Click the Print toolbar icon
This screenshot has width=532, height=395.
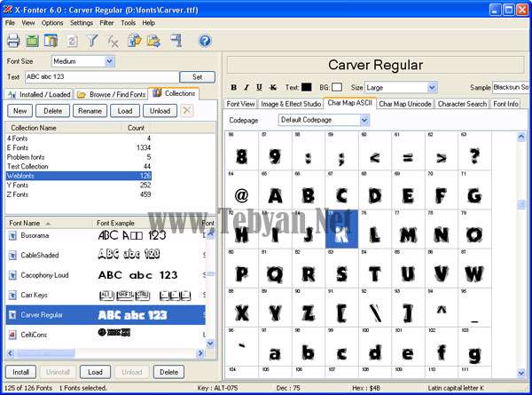pyautogui.click(x=13, y=41)
